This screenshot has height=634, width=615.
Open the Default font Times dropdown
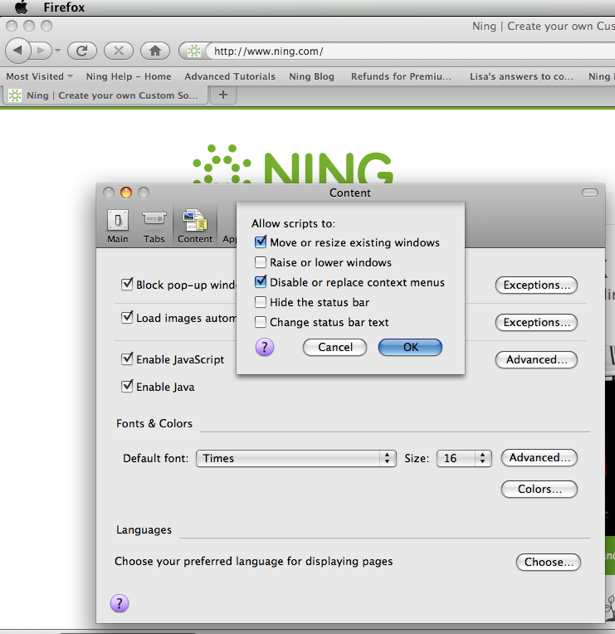[296, 458]
